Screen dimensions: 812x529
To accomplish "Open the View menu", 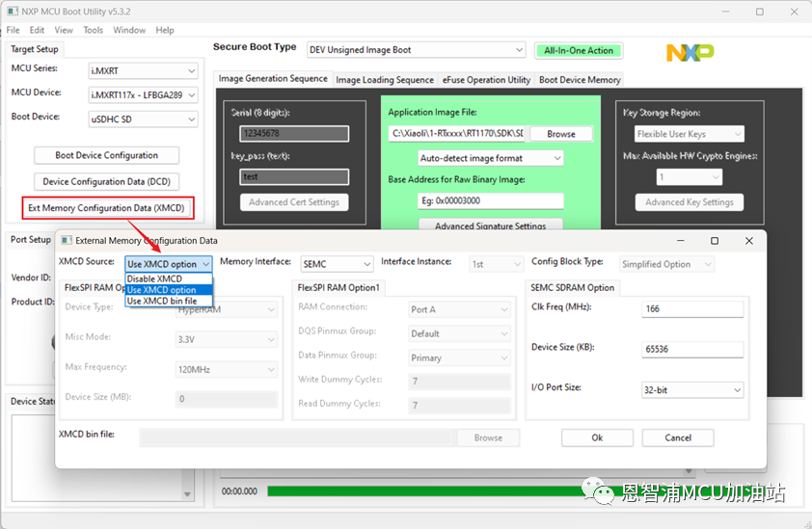I will tap(64, 30).
